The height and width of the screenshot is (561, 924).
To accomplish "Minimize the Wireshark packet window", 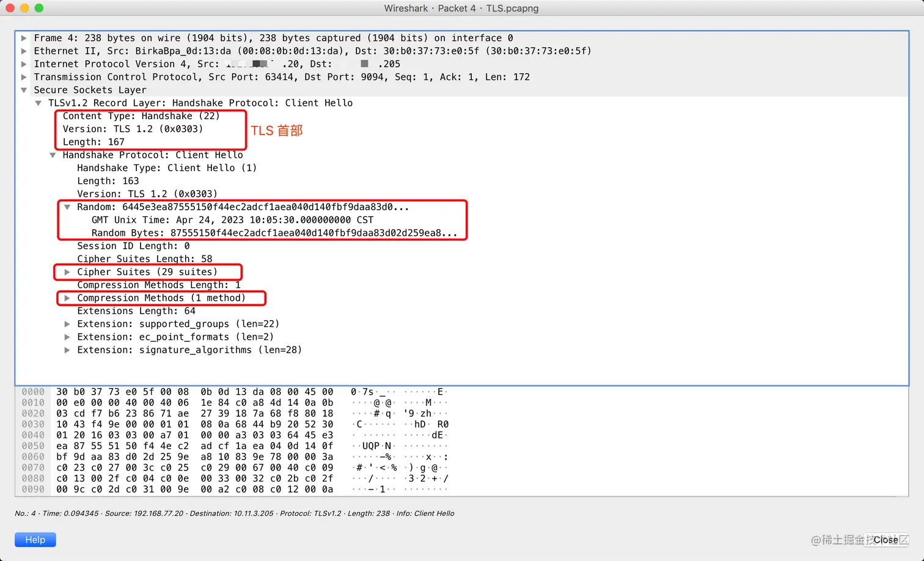I will 24,8.
